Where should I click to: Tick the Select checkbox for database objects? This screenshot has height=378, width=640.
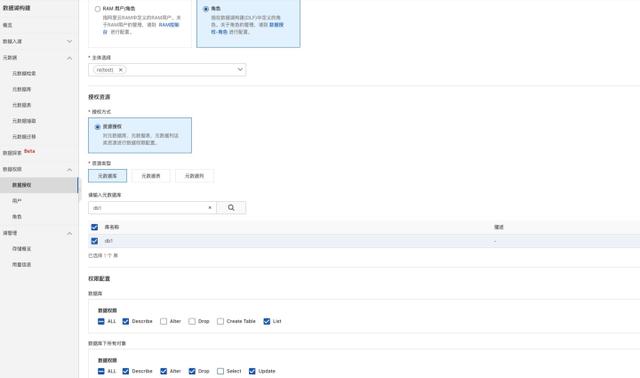tap(220, 371)
